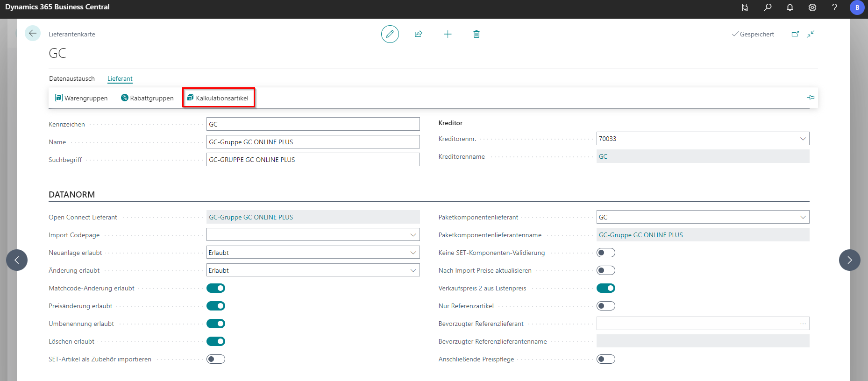The height and width of the screenshot is (381, 868).
Task: Open the Kreditorennr. dropdown
Action: (803, 139)
